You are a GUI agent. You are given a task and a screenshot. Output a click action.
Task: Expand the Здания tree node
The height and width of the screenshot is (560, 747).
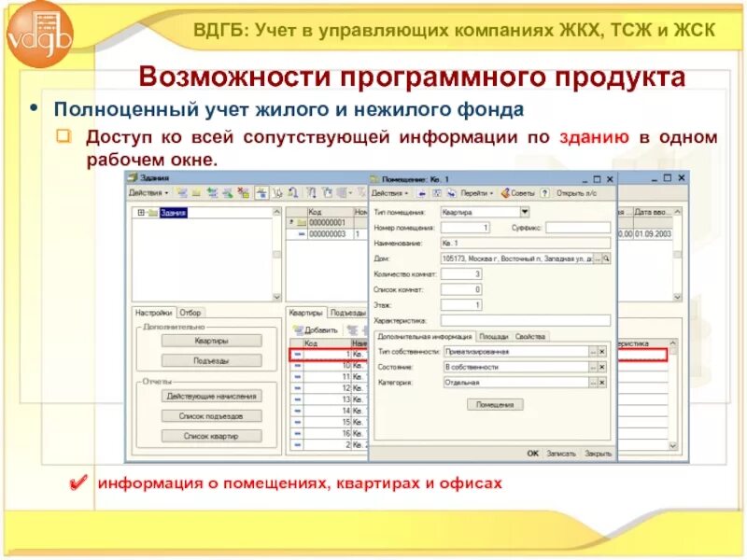coord(141,213)
